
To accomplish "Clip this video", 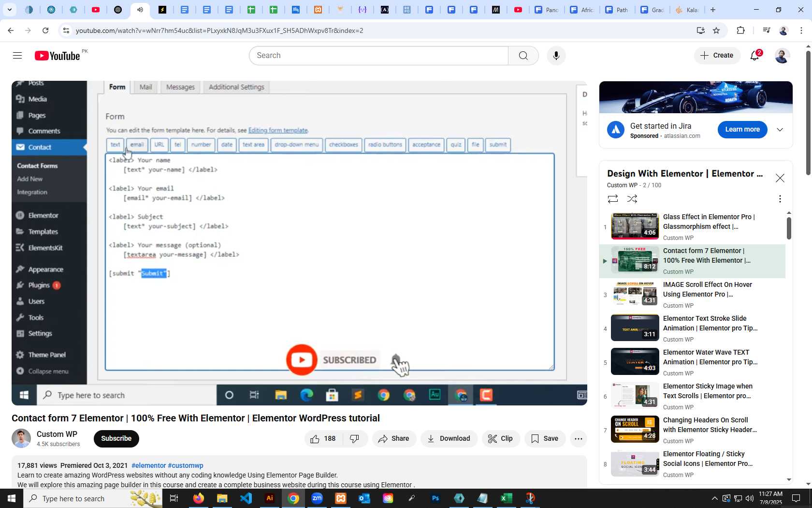I will 501,439.
